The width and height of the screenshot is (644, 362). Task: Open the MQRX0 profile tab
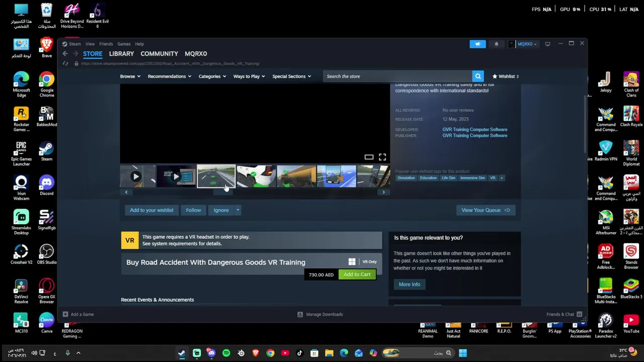pos(196,54)
